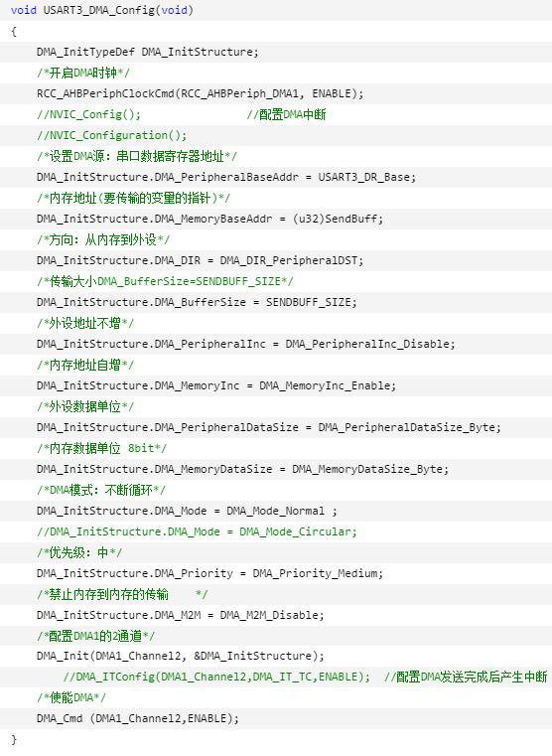Click the comment 禁止内存到内存的传输
Image resolution: width=552 pixels, height=756 pixels.
click(122, 594)
